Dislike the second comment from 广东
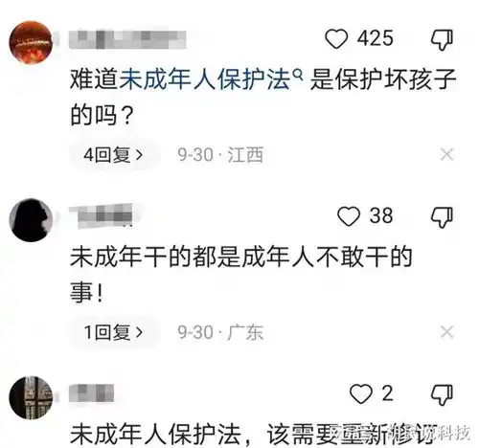The height and width of the screenshot is (448, 479). point(442,217)
